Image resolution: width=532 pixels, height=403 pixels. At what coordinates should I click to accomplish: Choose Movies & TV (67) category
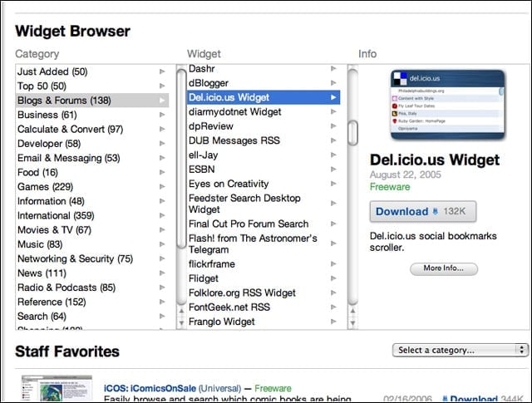click(x=92, y=230)
